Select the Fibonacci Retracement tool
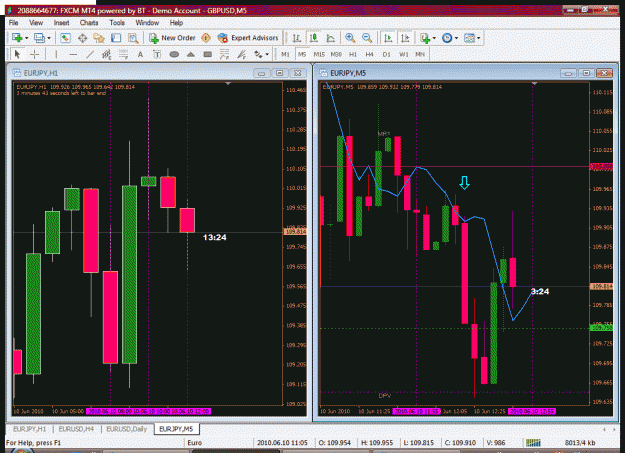 point(123,54)
